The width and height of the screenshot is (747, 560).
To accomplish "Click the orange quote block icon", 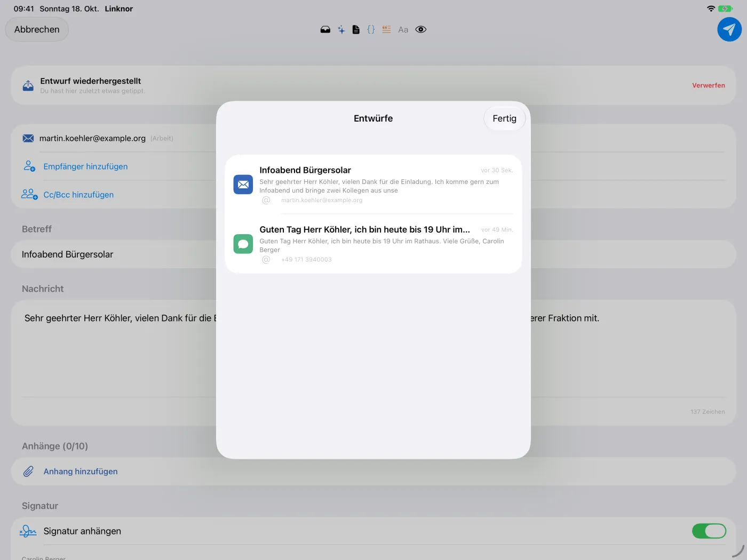I will coord(386,30).
